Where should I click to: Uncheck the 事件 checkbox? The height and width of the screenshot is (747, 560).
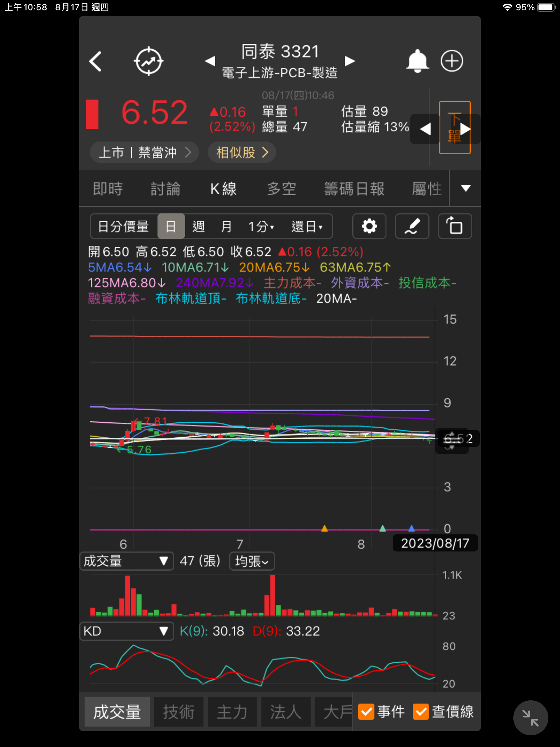(366, 712)
